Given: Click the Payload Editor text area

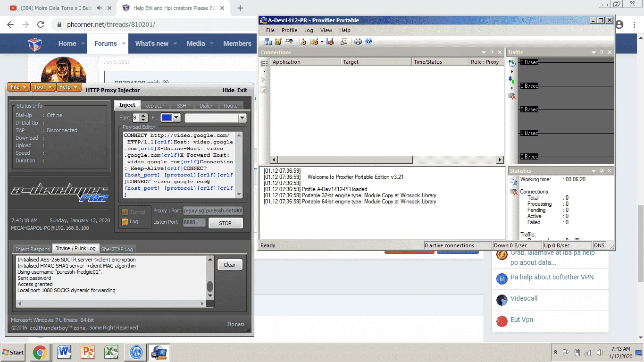Looking at the screenshot, I should pyautogui.click(x=179, y=165).
